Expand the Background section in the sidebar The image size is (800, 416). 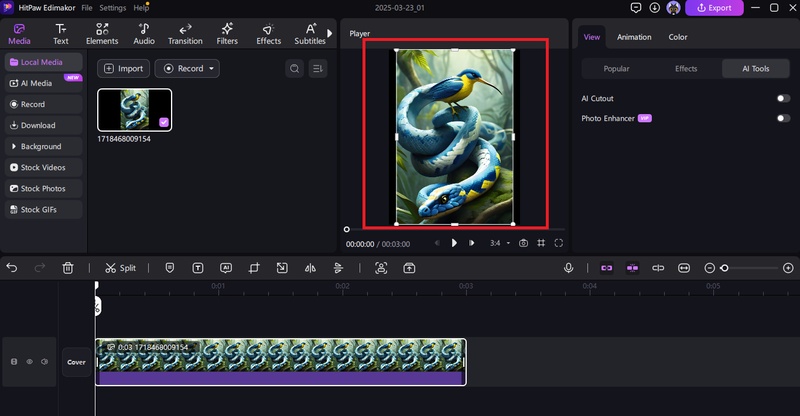(x=41, y=147)
